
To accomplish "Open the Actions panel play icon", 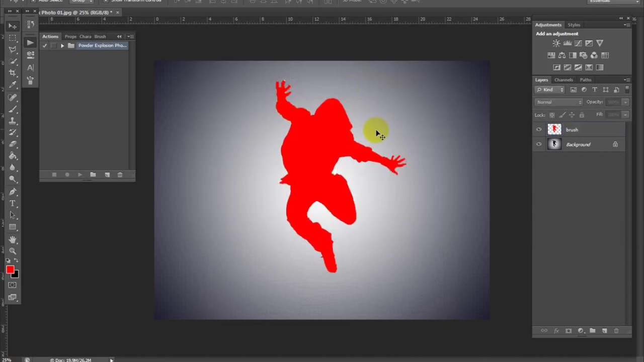I will pyautogui.click(x=30, y=43).
